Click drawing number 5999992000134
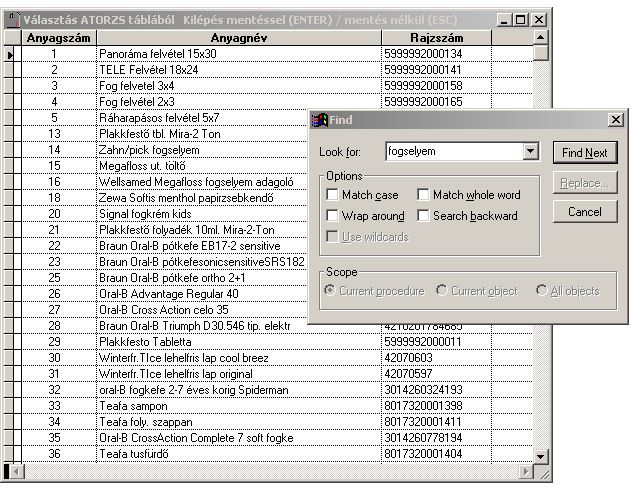Viewport: 632px width, 487px height. coord(437,54)
